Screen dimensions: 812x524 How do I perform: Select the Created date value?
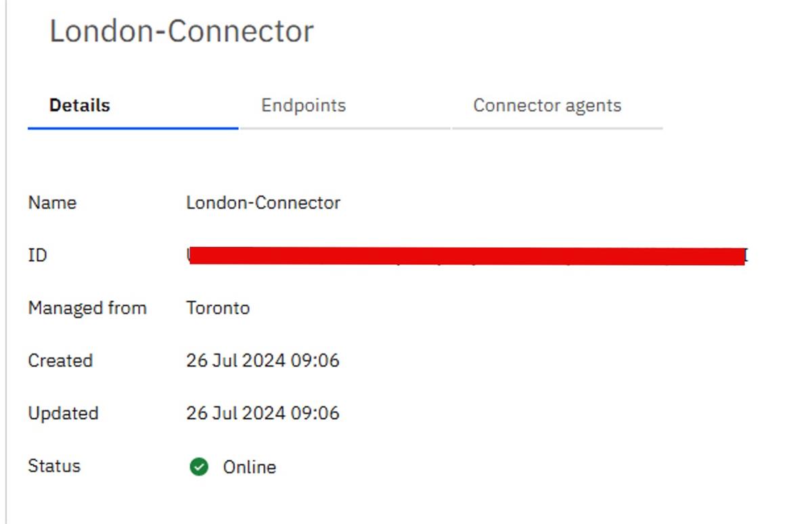tap(263, 361)
